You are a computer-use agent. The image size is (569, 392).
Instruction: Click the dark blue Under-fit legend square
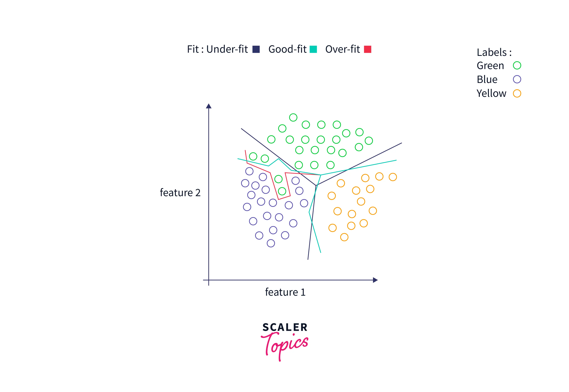[x=256, y=49]
